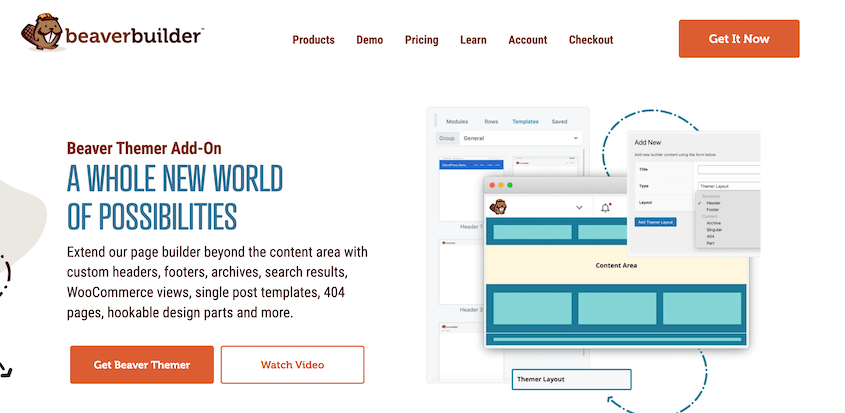Click the red close dot of mock window
The width and height of the screenshot is (845, 413).
pyautogui.click(x=491, y=185)
